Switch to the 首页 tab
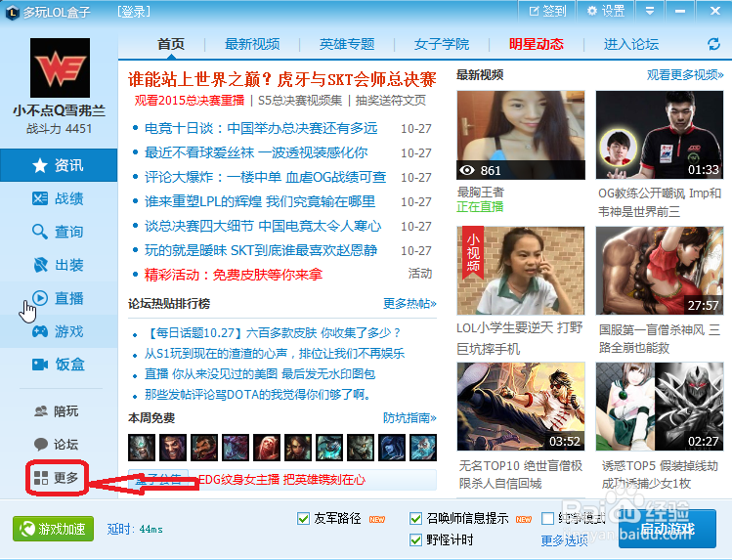The width and height of the screenshot is (732, 560). [x=171, y=44]
